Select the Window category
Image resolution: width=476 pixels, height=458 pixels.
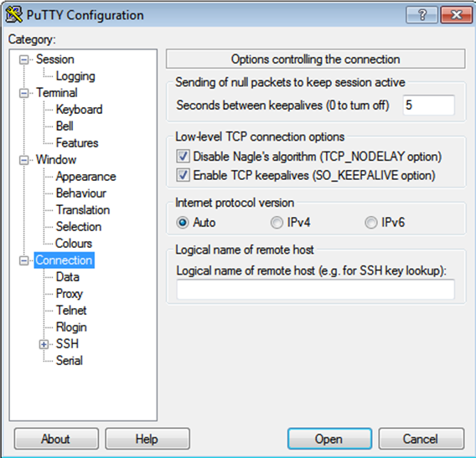click(x=56, y=160)
